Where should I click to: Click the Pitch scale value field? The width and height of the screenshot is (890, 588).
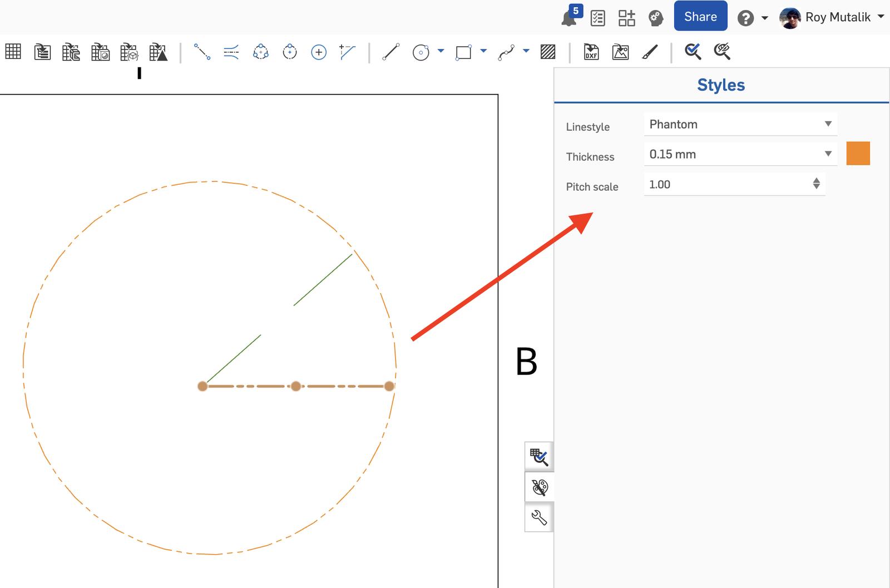coord(726,184)
